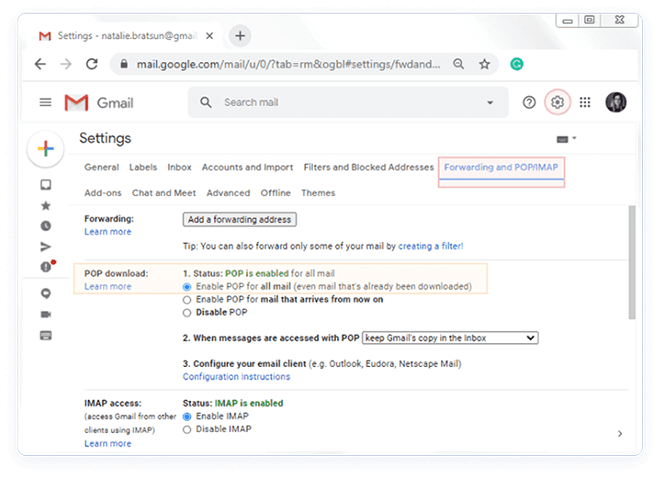Click the Compose plus button
The image size is (660, 477).
coord(45,149)
